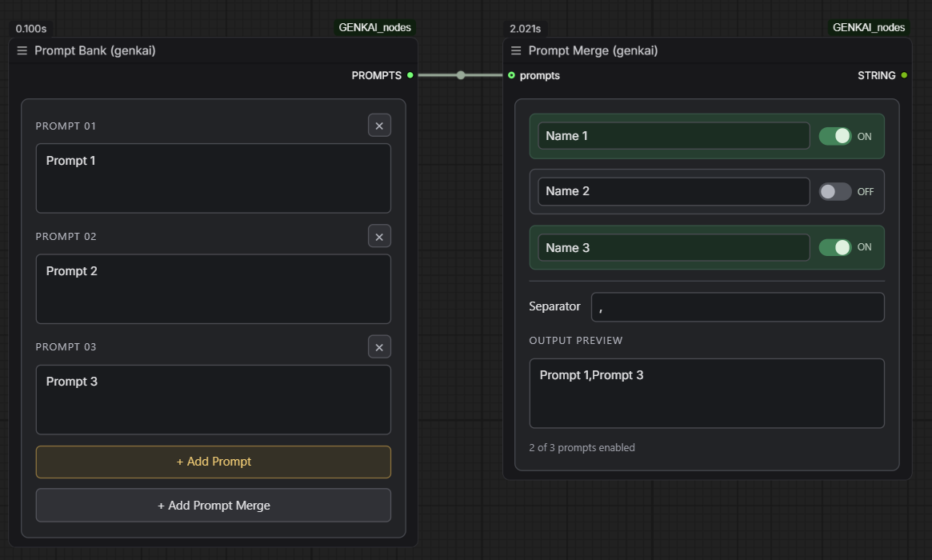Remove Prompt 03 with its X button
932x560 pixels.
379,347
